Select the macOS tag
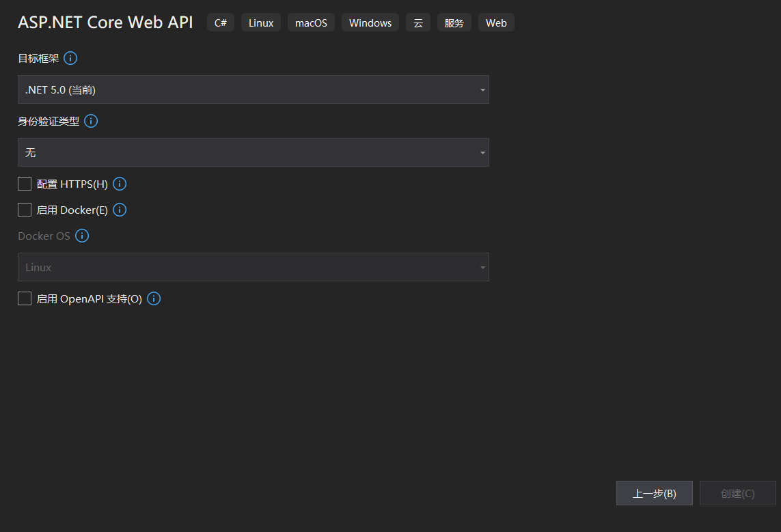Screen dimensions: 781x532 (x=311, y=23)
